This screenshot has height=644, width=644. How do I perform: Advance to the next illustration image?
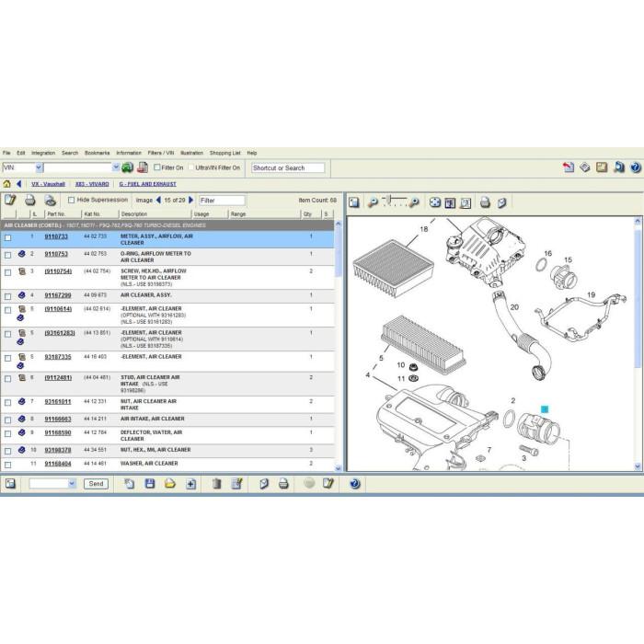(x=190, y=200)
